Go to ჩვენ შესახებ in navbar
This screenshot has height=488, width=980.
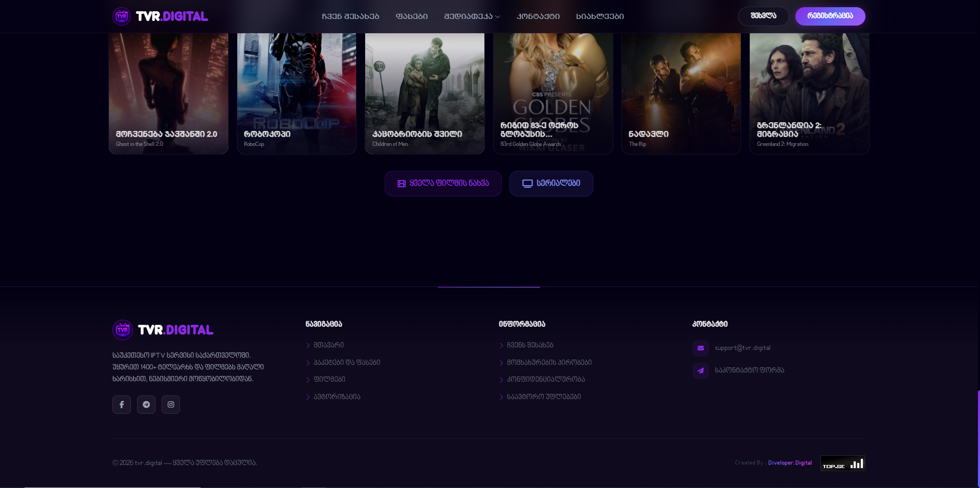click(350, 16)
